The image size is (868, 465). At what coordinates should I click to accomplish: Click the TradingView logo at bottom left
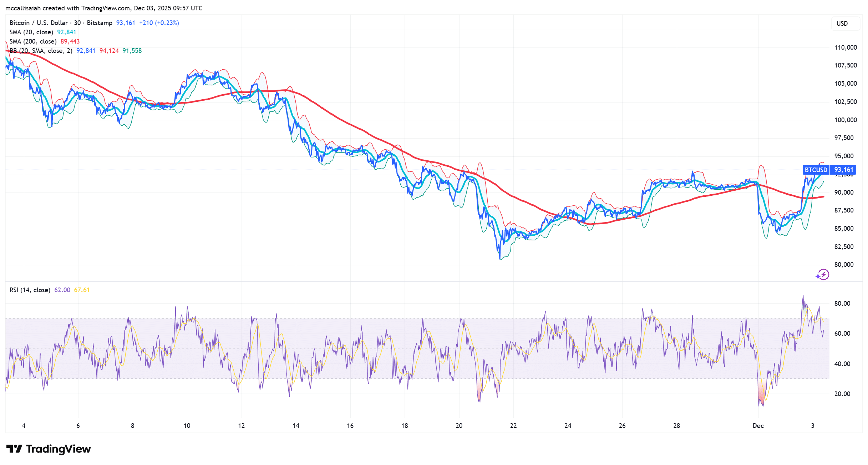coord(49,449)
